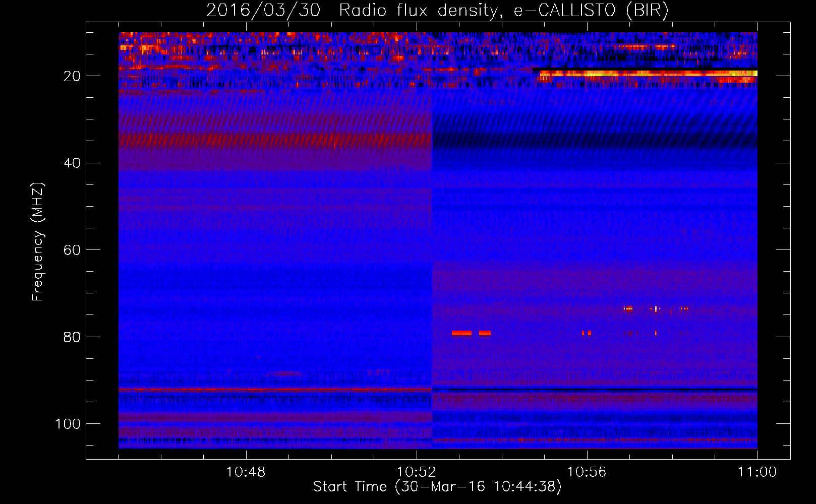Click the 10:56 time tick label
The width and height of the screenshot is (816, 504).
[x=587, y=472]
